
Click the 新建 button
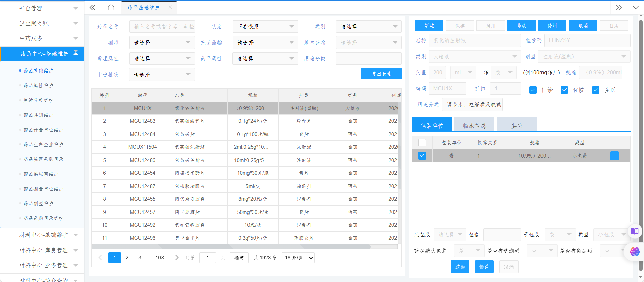point(429,26)
